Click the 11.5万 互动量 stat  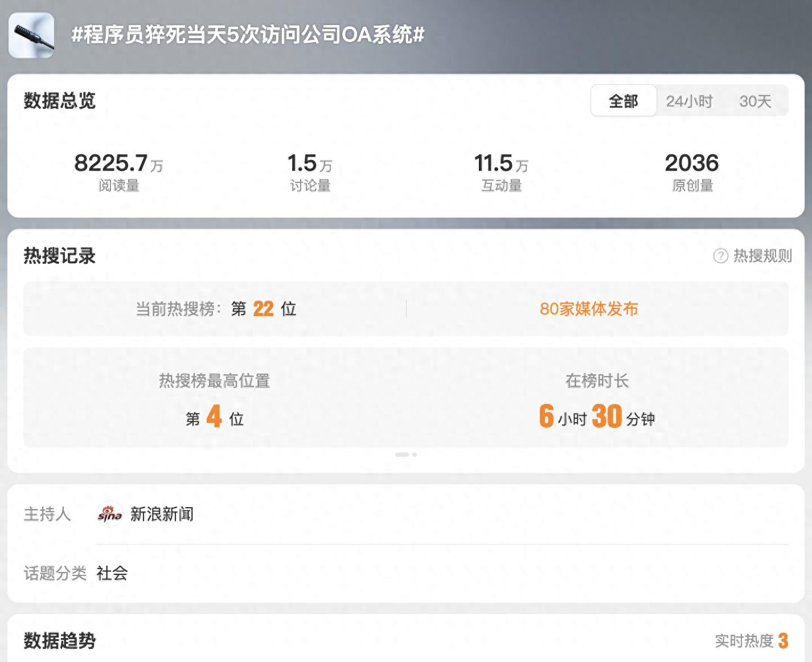[x=501, y=171]
